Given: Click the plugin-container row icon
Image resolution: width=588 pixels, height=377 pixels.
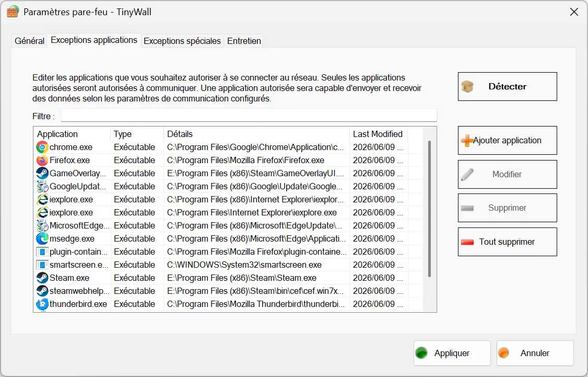Looking at the screenshot, I should (42, 252).
